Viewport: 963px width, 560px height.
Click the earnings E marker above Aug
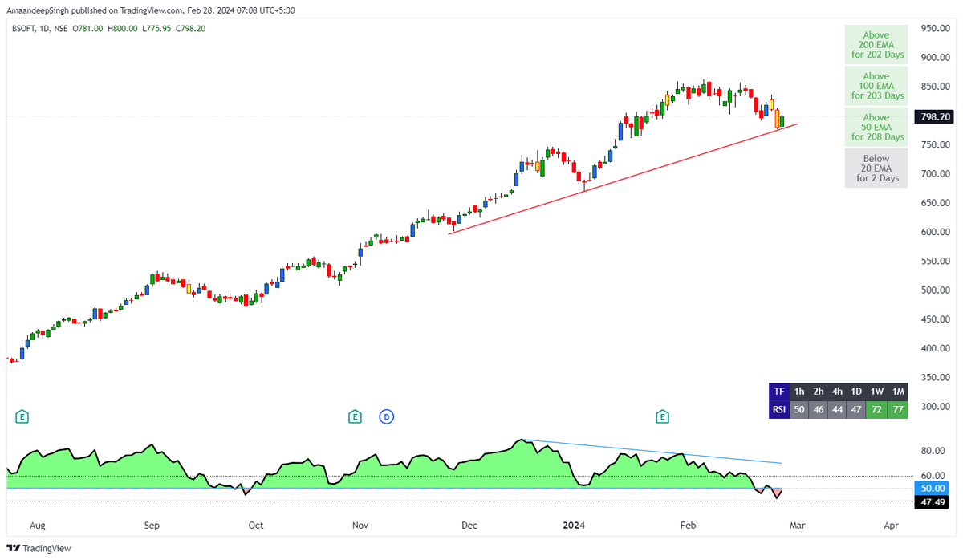(x=22, y=416)
